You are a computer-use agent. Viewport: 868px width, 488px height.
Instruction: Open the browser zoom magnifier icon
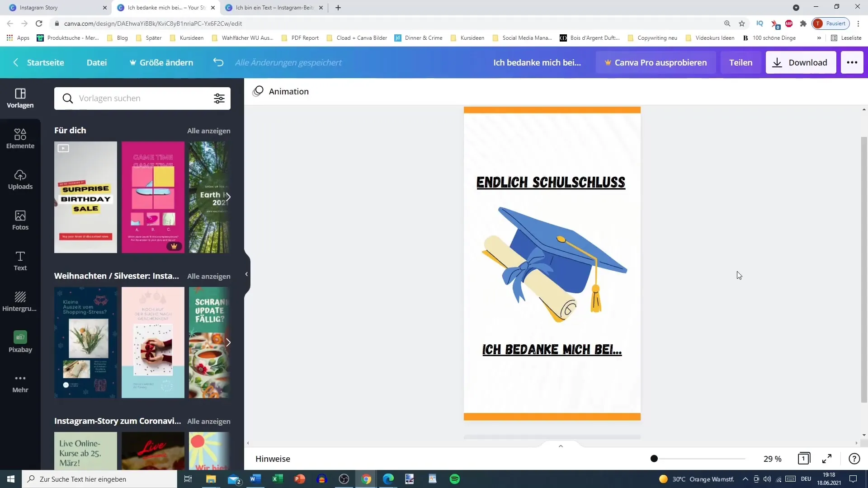point(727,23)
